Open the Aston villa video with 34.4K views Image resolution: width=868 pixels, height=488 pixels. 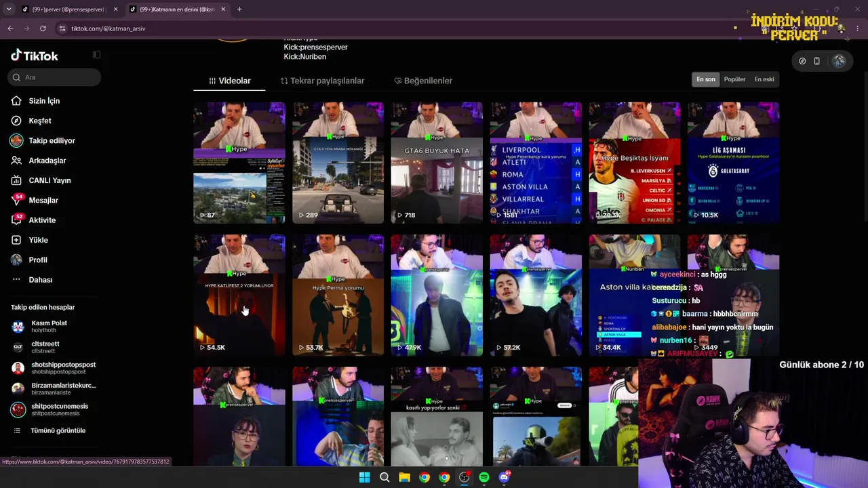point(634,295)
